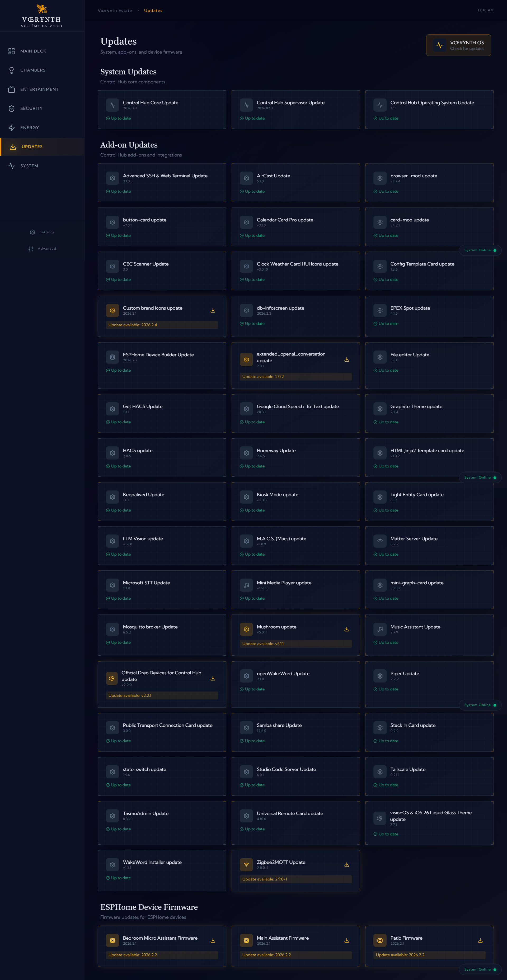Open the Main Deck grid icon
Screen dimensions: 507x980
[x=11, y=51]
